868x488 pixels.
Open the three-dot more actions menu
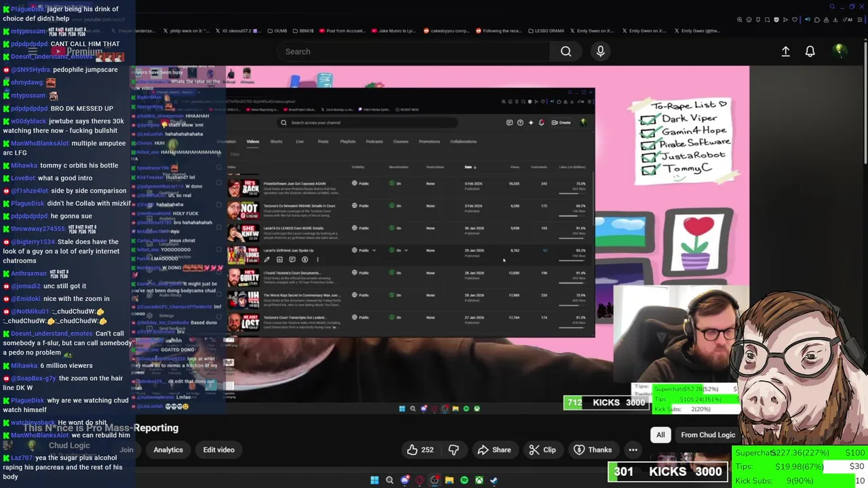point(633,450)
